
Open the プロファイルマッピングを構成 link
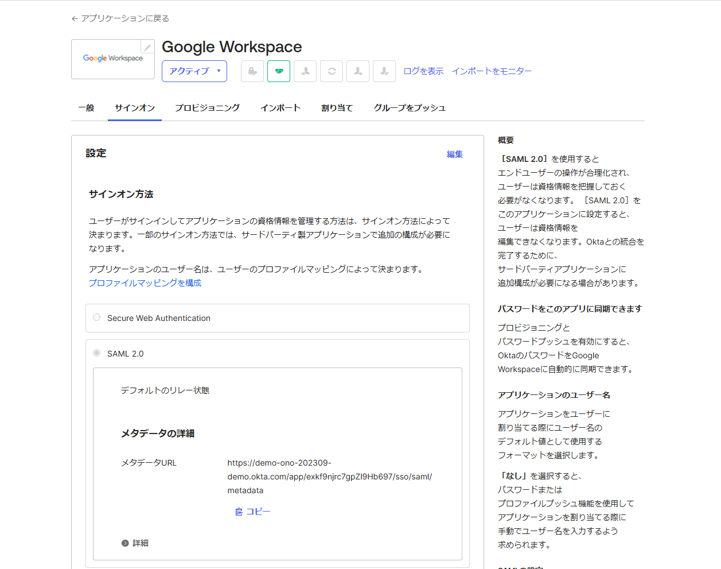pos(145,283)
